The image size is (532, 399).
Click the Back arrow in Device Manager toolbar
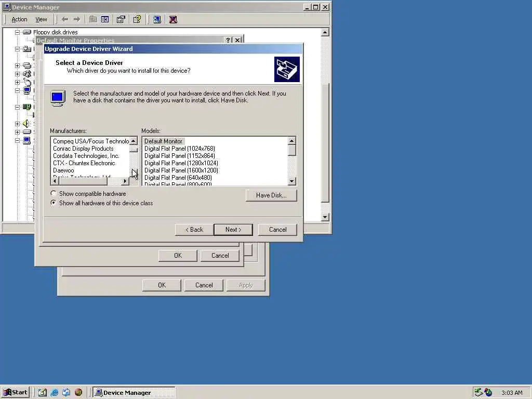(x=65, y=19)
